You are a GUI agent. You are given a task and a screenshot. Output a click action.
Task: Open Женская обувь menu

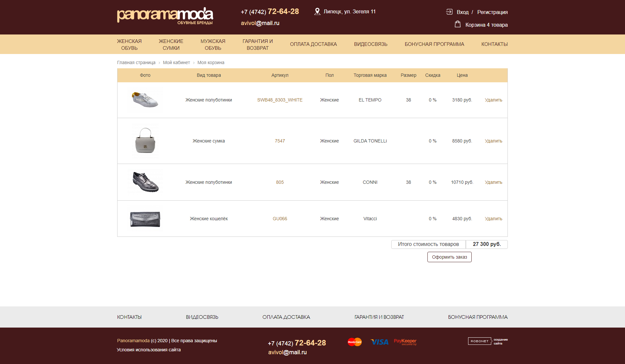click(x=129, y=45)
